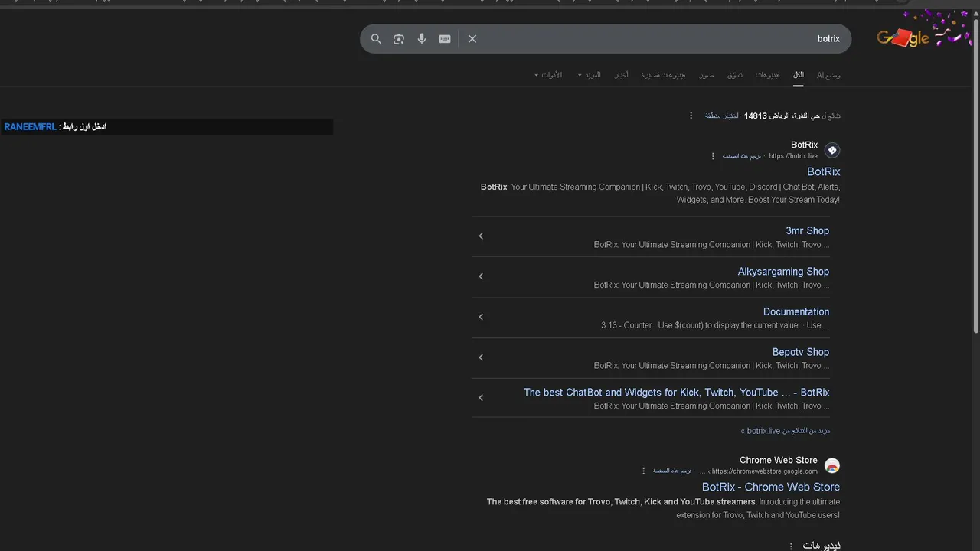Open the 3mr Shop link

pos(808,230)
